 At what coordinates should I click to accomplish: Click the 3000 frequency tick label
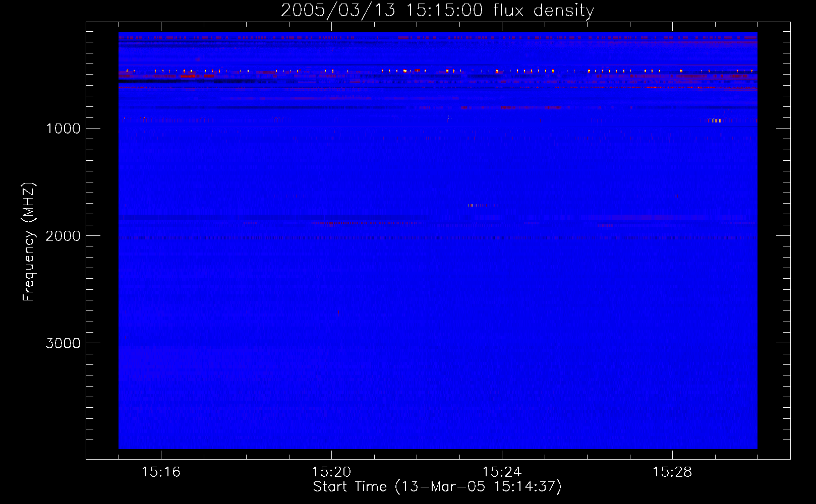[63, 343]
